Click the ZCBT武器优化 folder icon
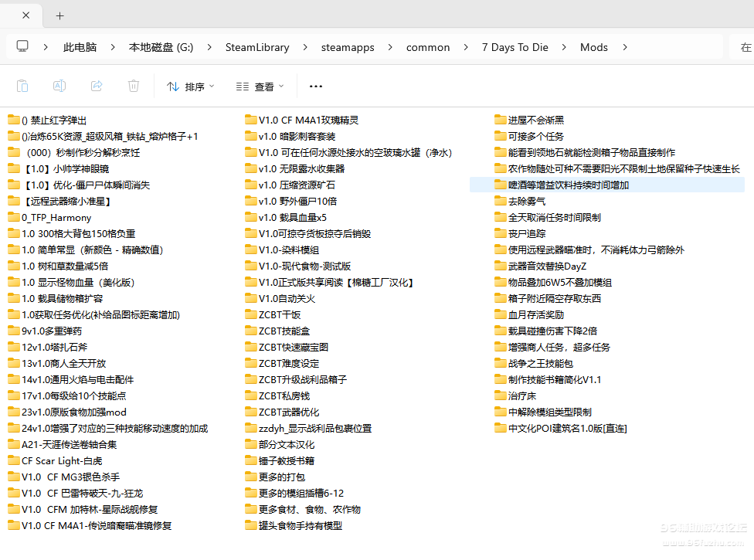Viewport: 754px width, 560px height. pos(251,412)
